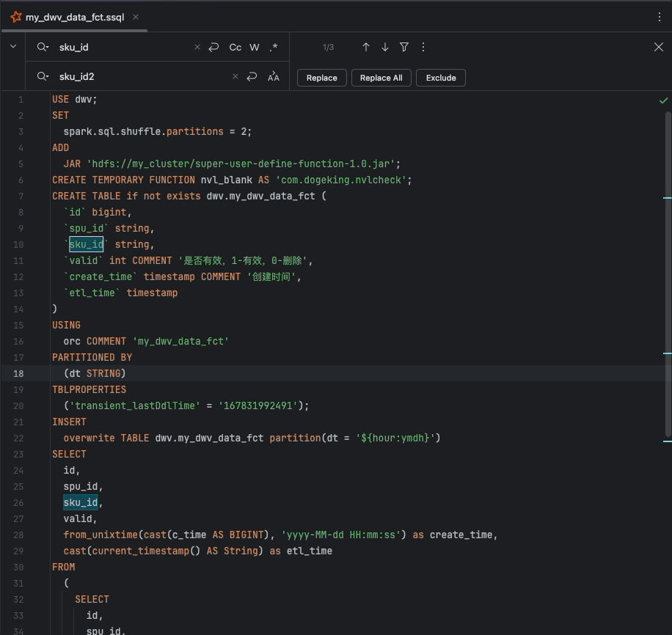672x635 pixels.
Task: Close the find and replace bar
Action: [659, 47]
